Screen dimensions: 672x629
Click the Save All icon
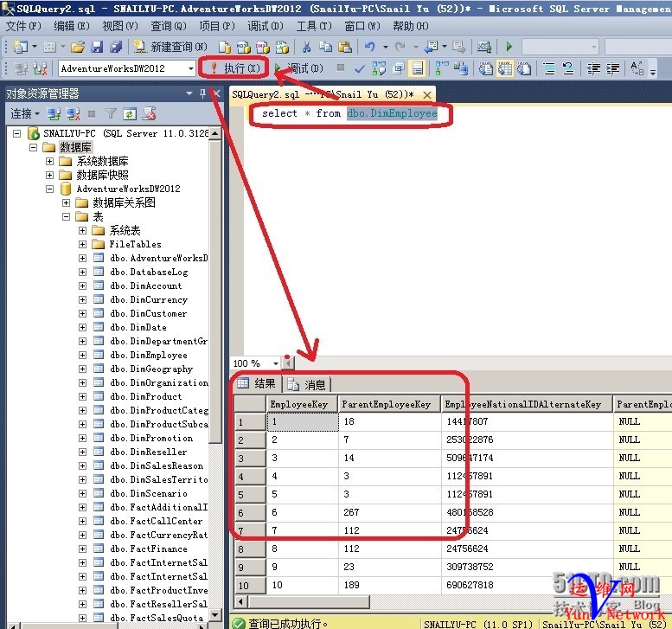coord(116,47)
